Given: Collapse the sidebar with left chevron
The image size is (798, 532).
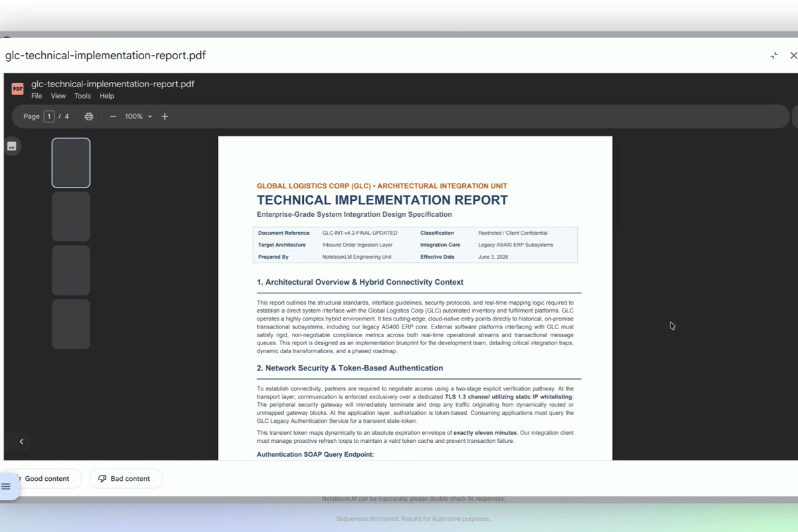Looking at the screenshot, I should click(21, 442).
